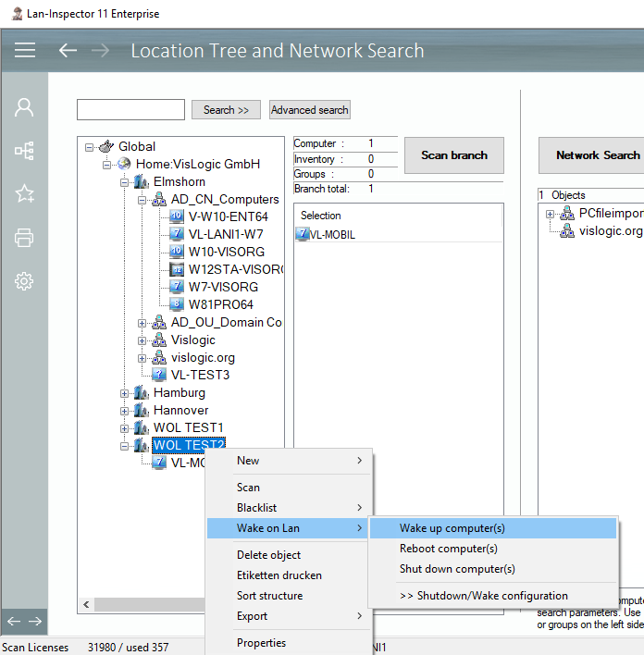644x655 pixels.
Task: Click the printer sidebar icon
Action: click(24, 238)
